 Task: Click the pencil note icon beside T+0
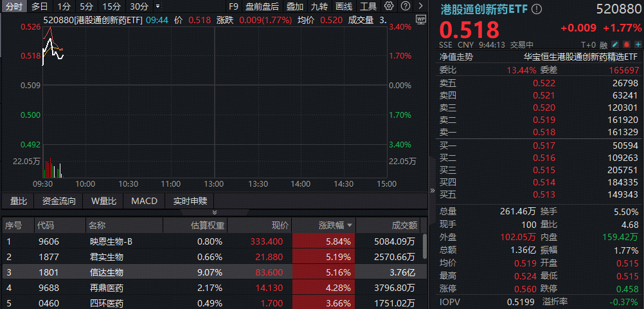pos(615,44)
